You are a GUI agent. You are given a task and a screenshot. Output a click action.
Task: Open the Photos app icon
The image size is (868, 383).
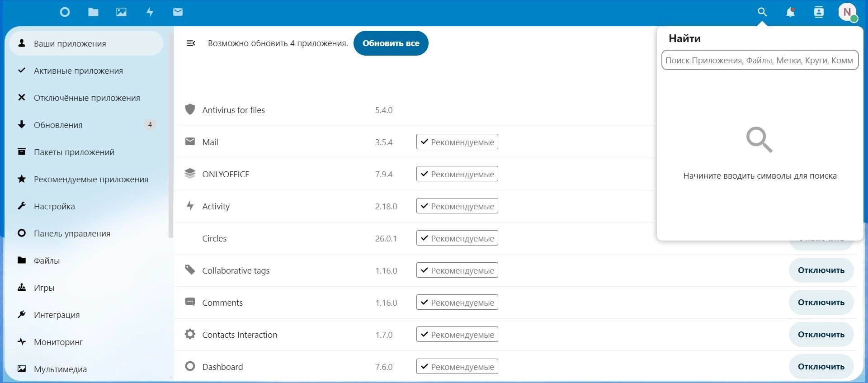[x=121, y=12]
